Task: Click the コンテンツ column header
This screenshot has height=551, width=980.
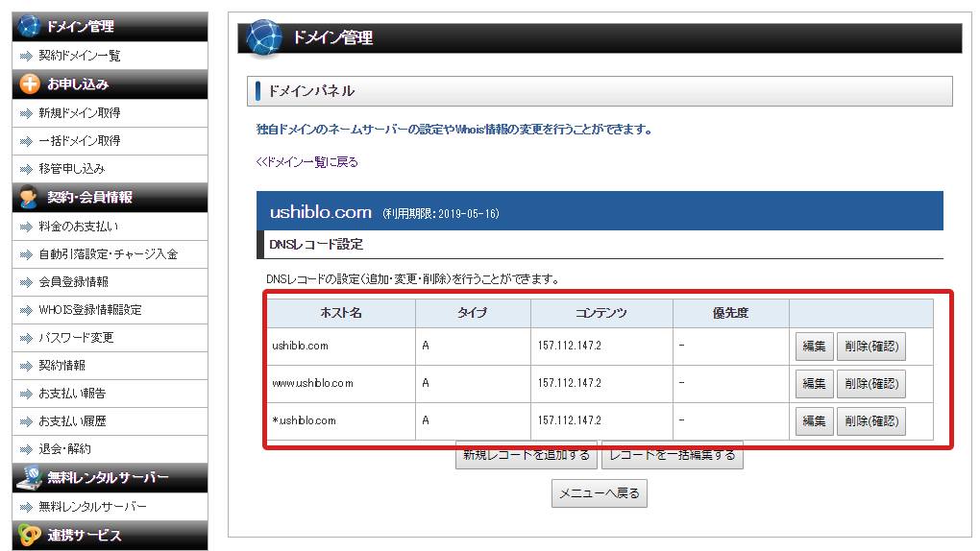Action: 601,313
